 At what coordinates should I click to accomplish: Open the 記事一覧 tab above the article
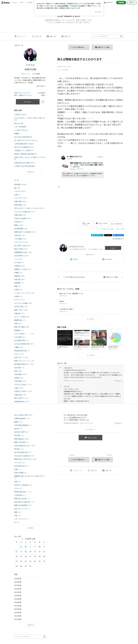click(x=37, y=36)
